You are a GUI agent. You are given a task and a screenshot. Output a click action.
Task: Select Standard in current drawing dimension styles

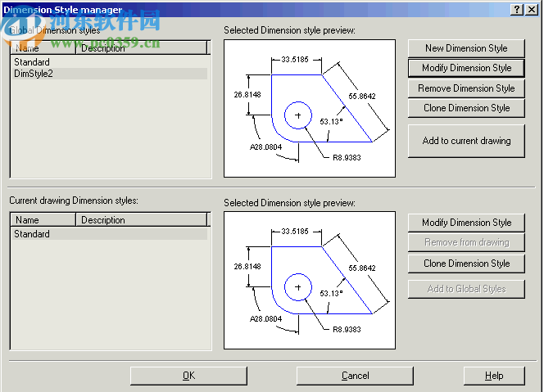click(32, 234)
